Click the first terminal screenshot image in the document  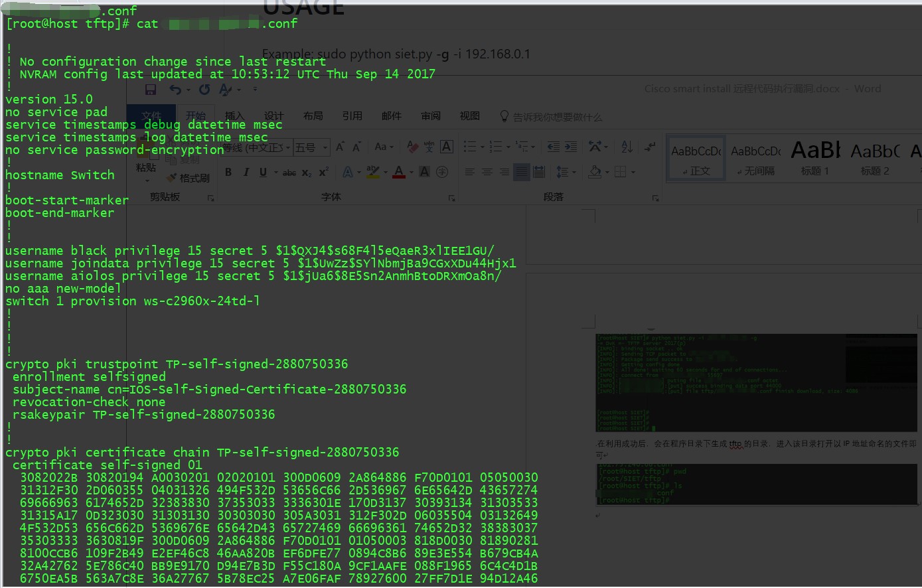pos(755,383)
